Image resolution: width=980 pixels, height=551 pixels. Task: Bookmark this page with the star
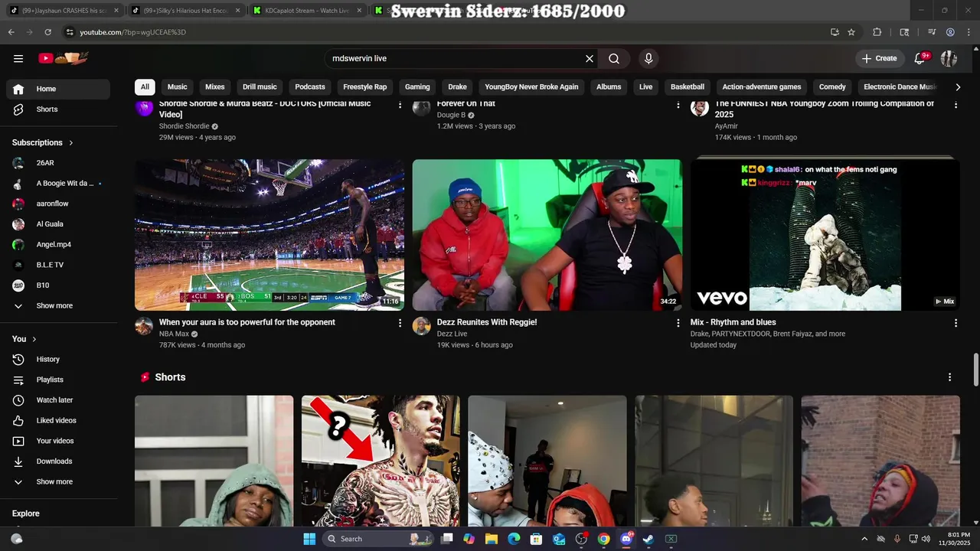click(851, 32)
